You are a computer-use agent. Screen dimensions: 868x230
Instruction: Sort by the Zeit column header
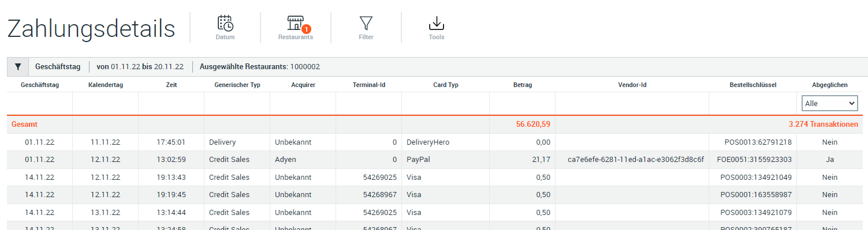171,85
